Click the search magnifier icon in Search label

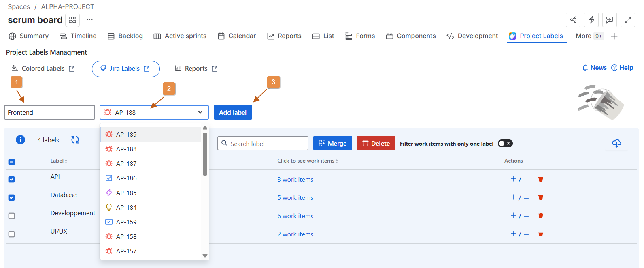[224, 143]
